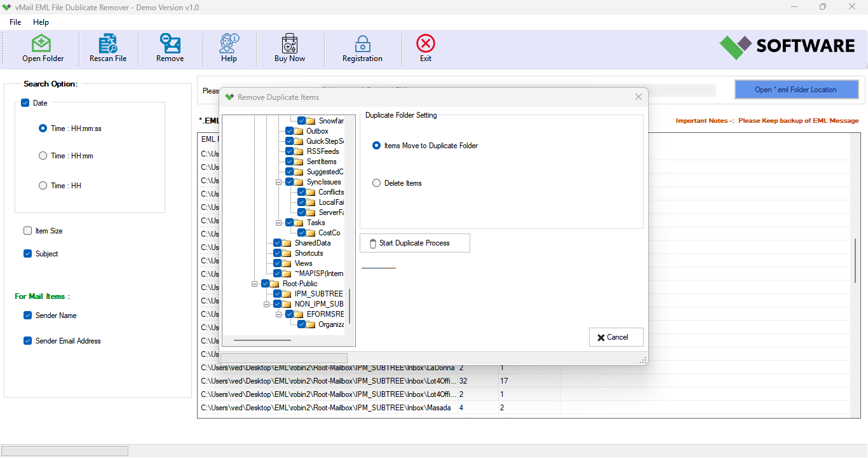Select the SharedData tree label

(x=313, y=243)
